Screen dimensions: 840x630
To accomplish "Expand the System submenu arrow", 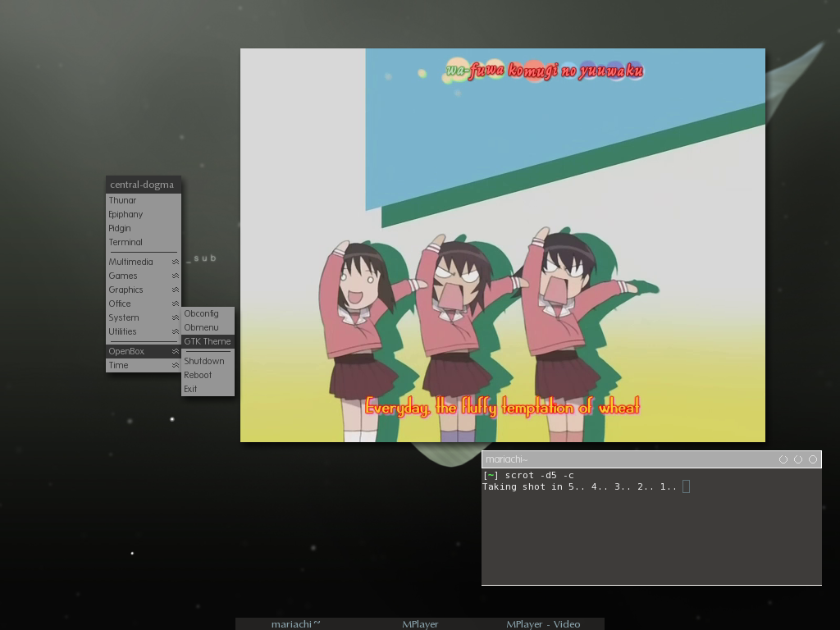I will (x=176, y=317).
